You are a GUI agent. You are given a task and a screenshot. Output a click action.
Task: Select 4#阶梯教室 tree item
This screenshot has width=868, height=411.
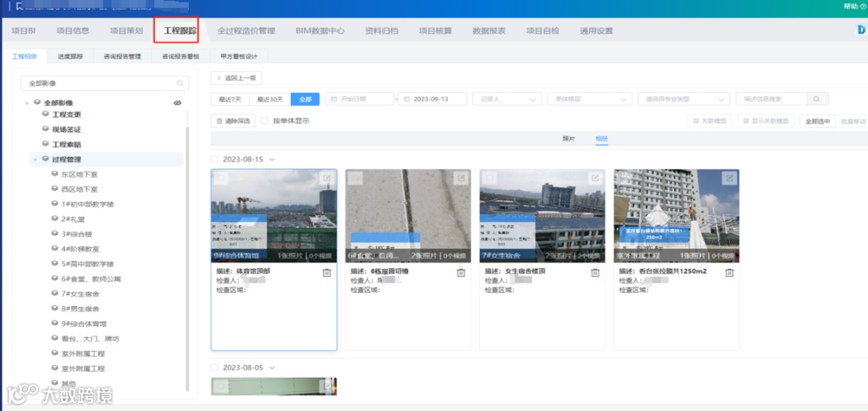(x=80, y=249)
